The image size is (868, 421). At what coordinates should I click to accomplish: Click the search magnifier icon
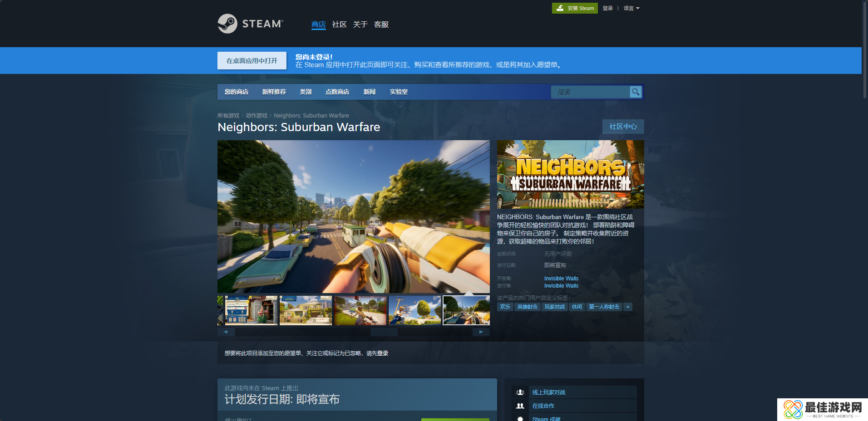tap(636, 92)
